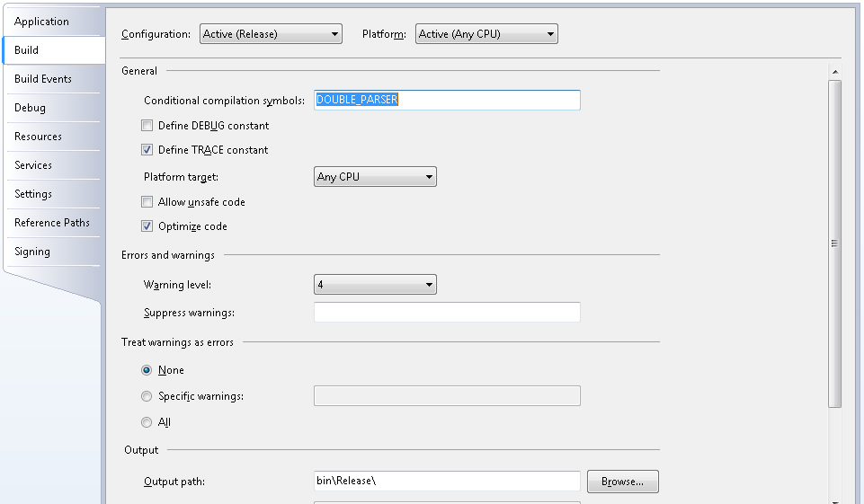Enable the Define DEBUG constant checkbox

147,126
